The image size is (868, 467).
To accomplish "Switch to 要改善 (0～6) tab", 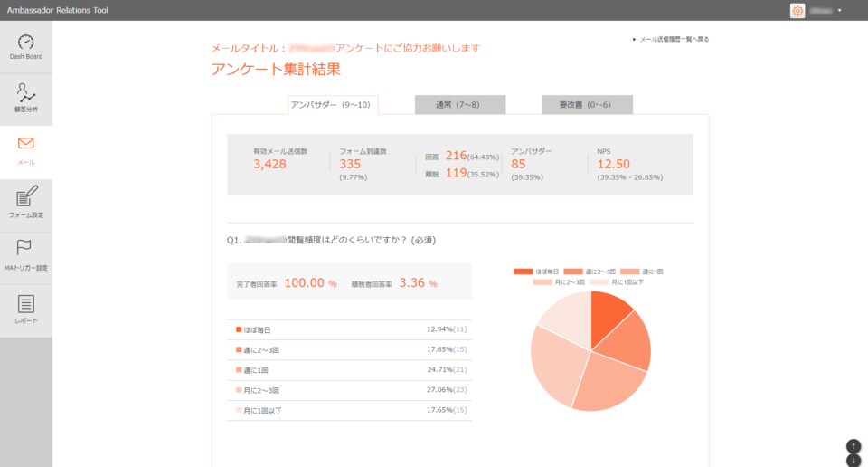I will [587, 105].
